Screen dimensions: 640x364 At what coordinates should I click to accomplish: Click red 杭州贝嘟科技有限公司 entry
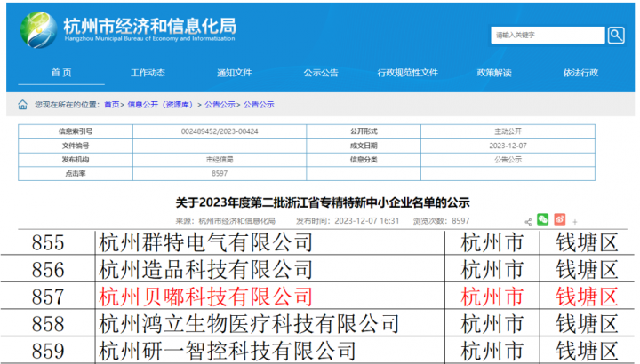pyautogui.click(x=205, y=297)
